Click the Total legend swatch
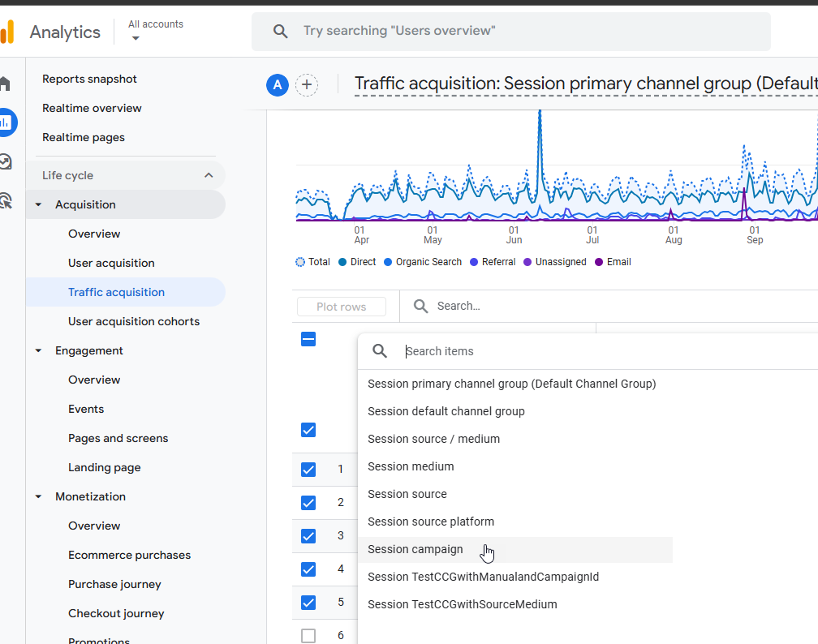This screenshot has height=644, width=818. (300, 262)
